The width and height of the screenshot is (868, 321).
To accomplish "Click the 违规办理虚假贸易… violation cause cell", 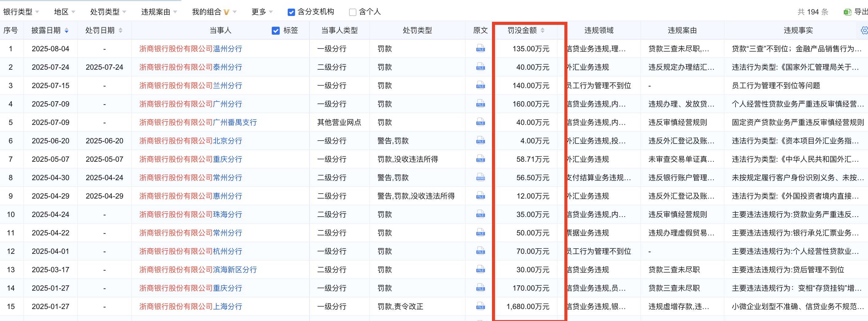I will (x=681, y=233).
